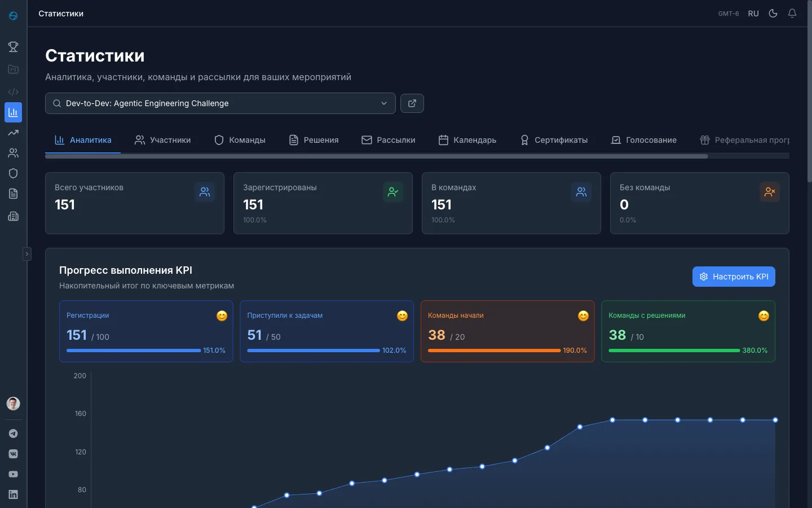Viewport: 812px width, 508px height.
Task: Click the GMT-6 timezone selector
Action: [x=728, y=14]
